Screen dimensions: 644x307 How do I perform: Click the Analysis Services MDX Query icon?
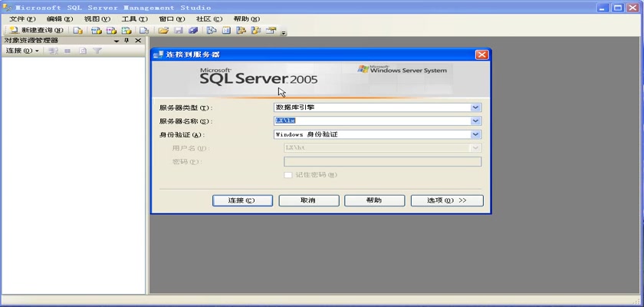[96, 31]
